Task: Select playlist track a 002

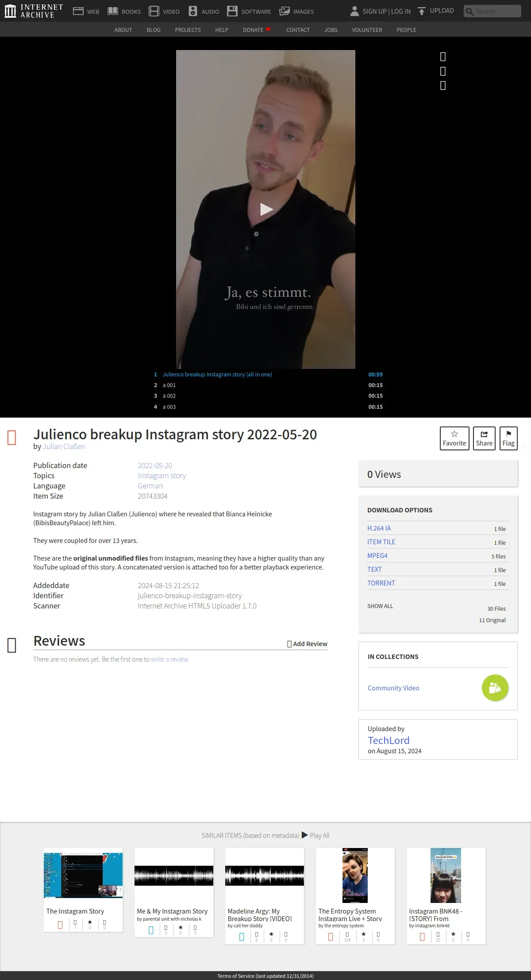Action: [x=268, y=396]
